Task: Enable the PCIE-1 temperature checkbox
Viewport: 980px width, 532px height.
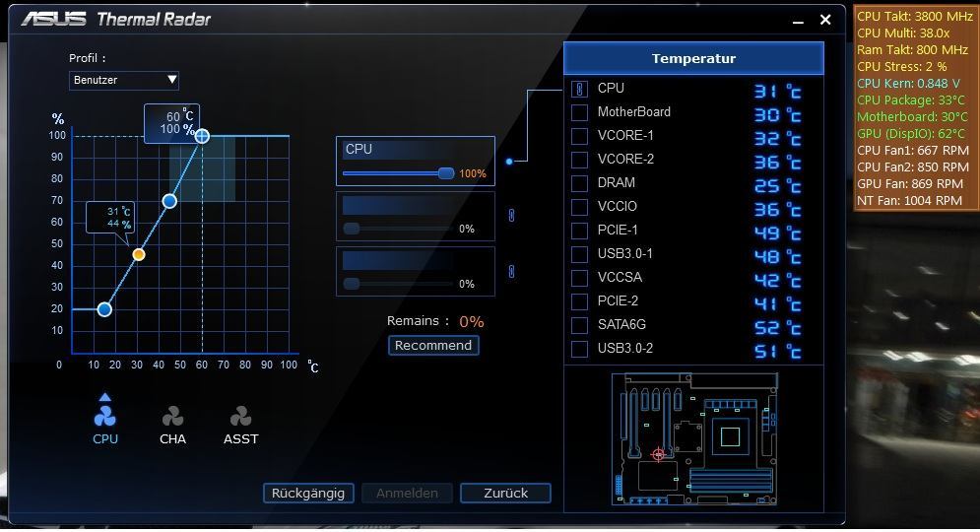Action: [579, 231]
